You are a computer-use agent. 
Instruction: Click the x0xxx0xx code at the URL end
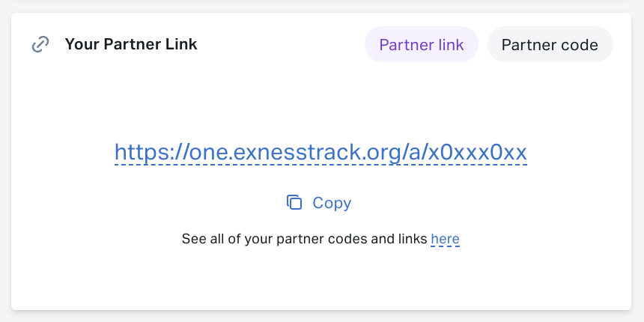click(477, 152)
